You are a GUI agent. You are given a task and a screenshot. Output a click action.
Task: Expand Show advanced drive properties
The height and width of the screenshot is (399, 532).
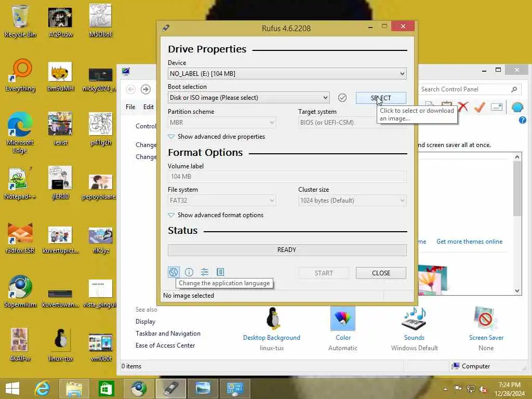tap(217, 137)
